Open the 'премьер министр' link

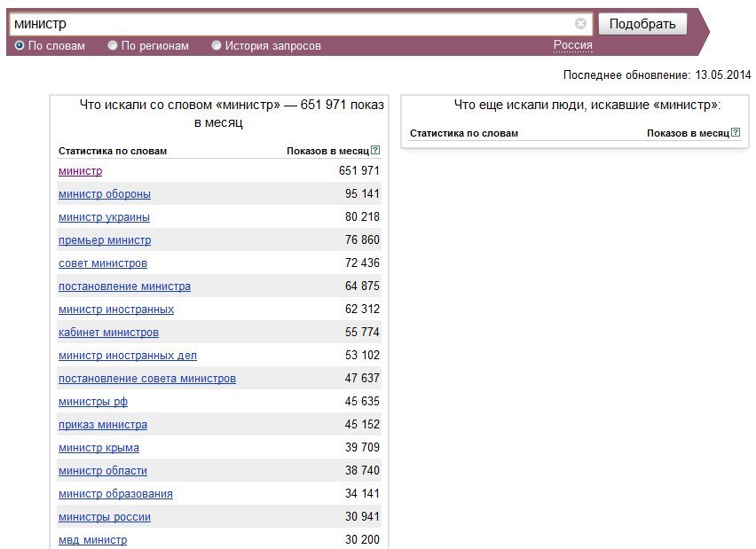[x=105, y=240]
